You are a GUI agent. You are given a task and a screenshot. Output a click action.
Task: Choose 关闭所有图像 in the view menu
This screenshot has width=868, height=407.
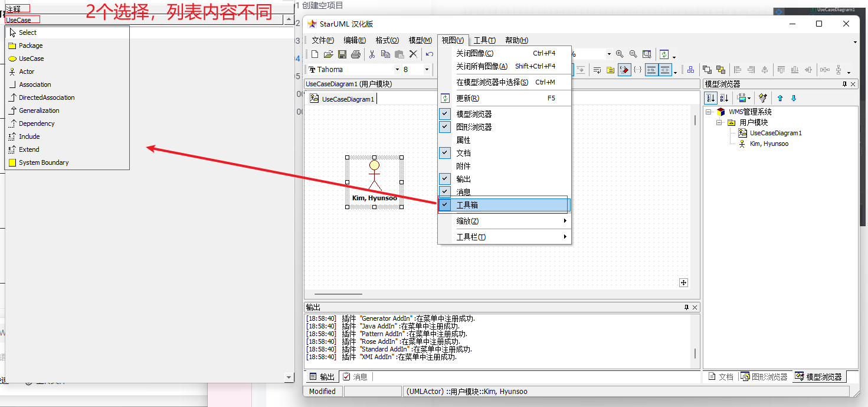[504, 66]
